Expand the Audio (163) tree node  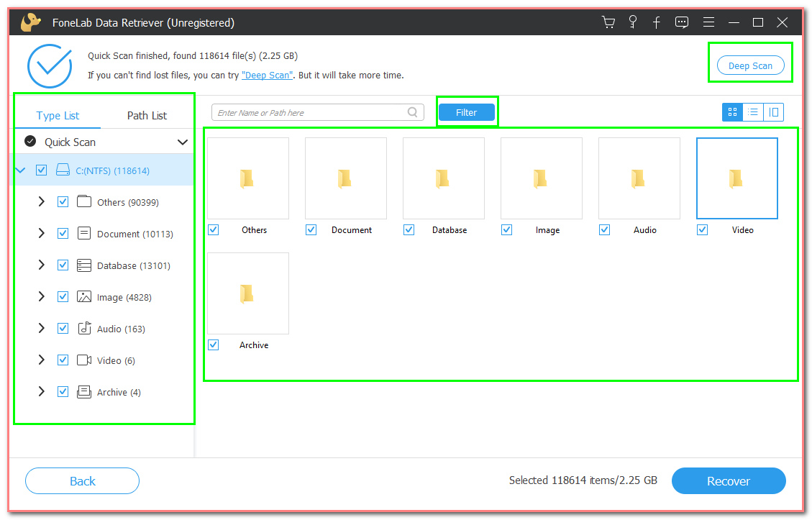point(42,329)
